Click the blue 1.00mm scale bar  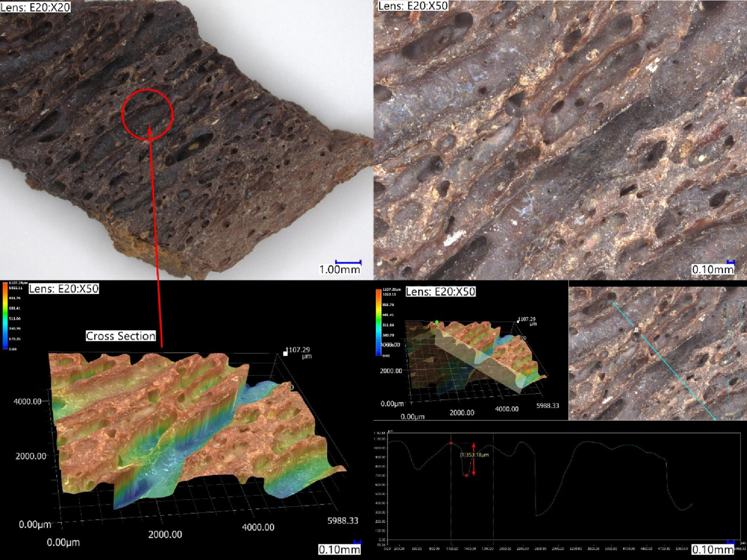pos(348,262)
